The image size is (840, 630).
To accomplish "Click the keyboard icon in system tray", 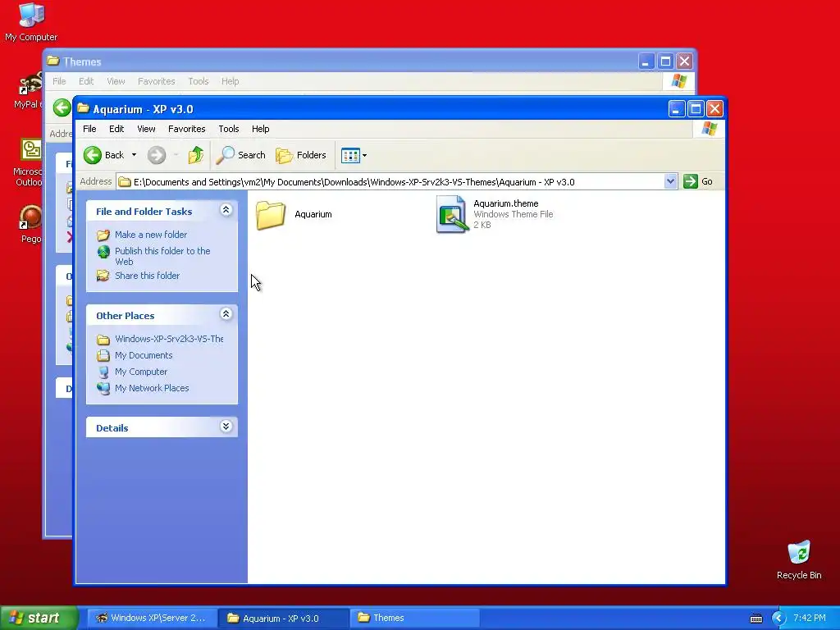I will click(756, 619).
